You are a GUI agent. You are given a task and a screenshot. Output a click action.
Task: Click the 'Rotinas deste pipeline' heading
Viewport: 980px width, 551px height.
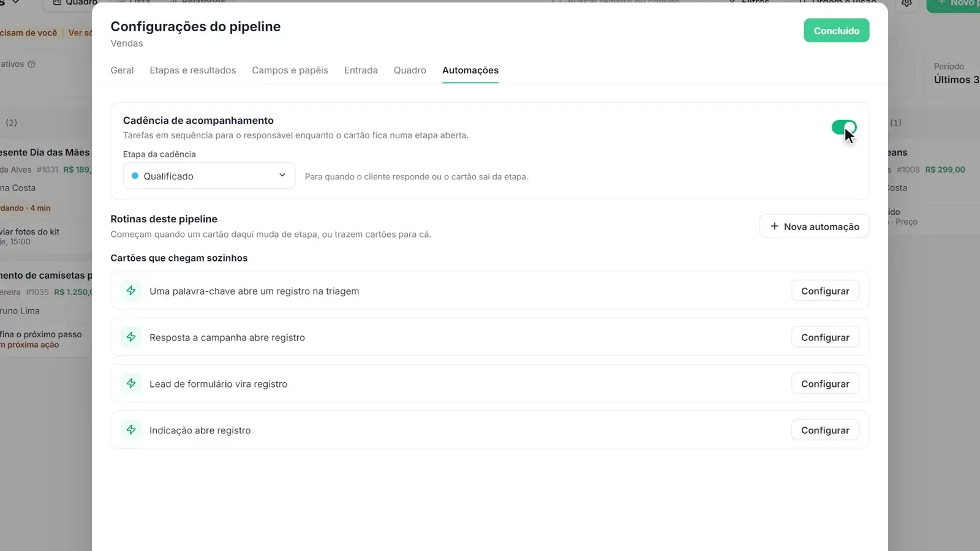(x=164, y=219)
